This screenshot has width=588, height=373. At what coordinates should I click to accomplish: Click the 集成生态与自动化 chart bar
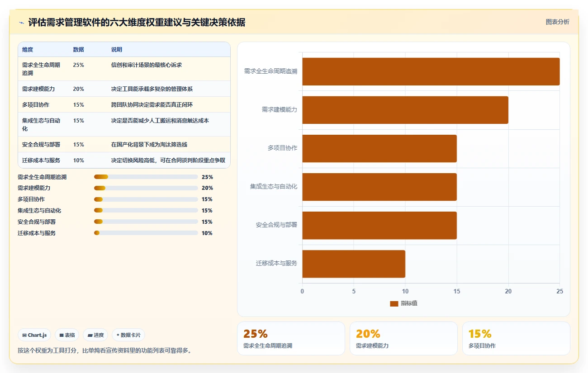[x=379, y=187]
